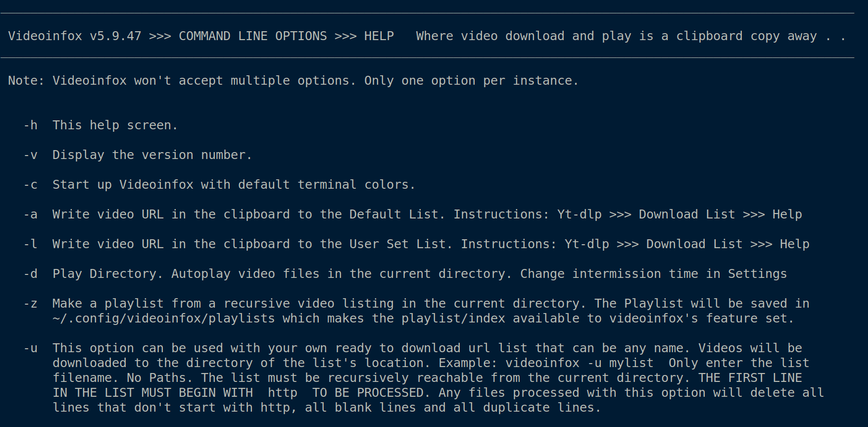
Task: Click "filename. No Paths." text
Action: pyautogui.click(x=123, y=378)
